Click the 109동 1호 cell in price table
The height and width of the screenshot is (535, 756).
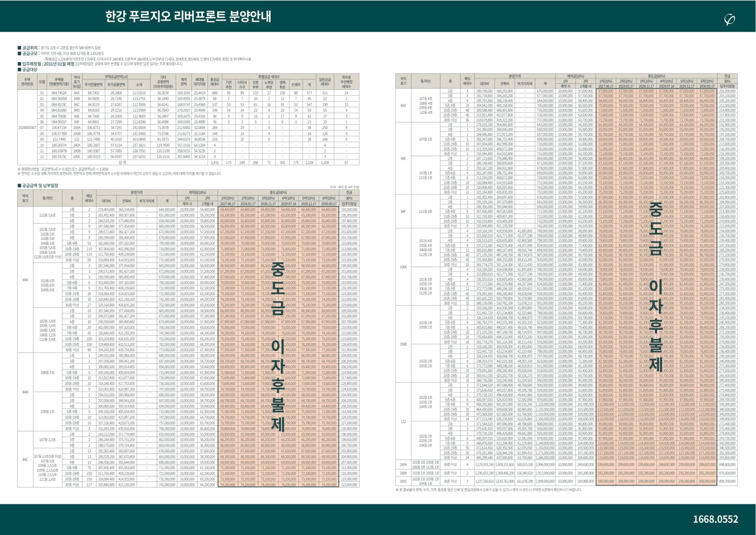pos(47,411)
